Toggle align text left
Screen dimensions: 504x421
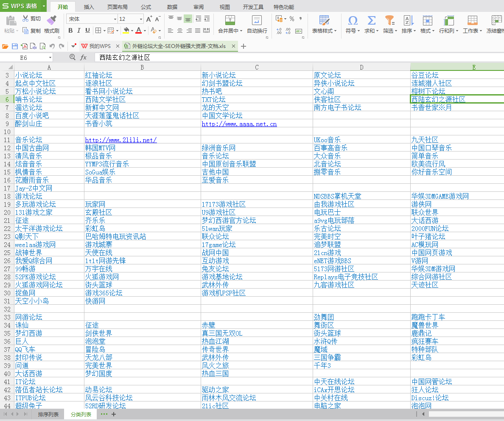pyautogui.click(x=171, y=31)
